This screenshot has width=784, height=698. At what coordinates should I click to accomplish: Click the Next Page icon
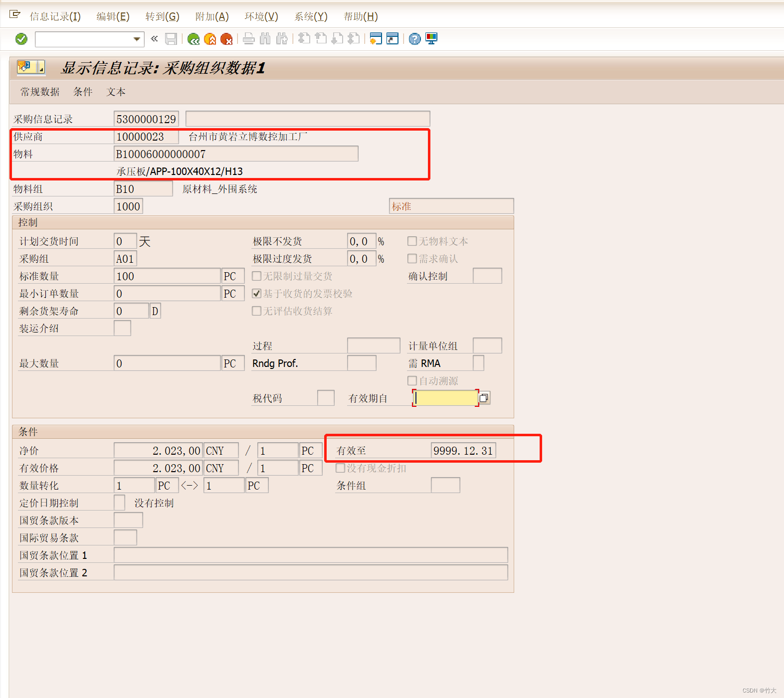[x=338, y=39]
